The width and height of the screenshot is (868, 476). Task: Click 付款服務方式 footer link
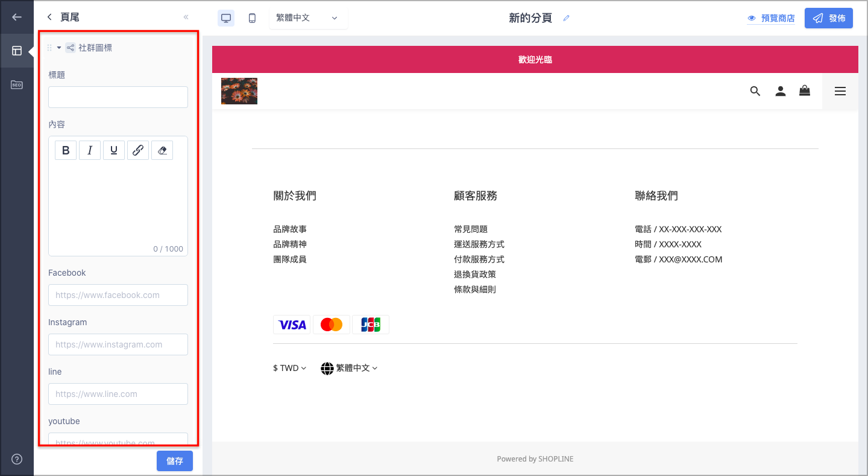point(479,259)
